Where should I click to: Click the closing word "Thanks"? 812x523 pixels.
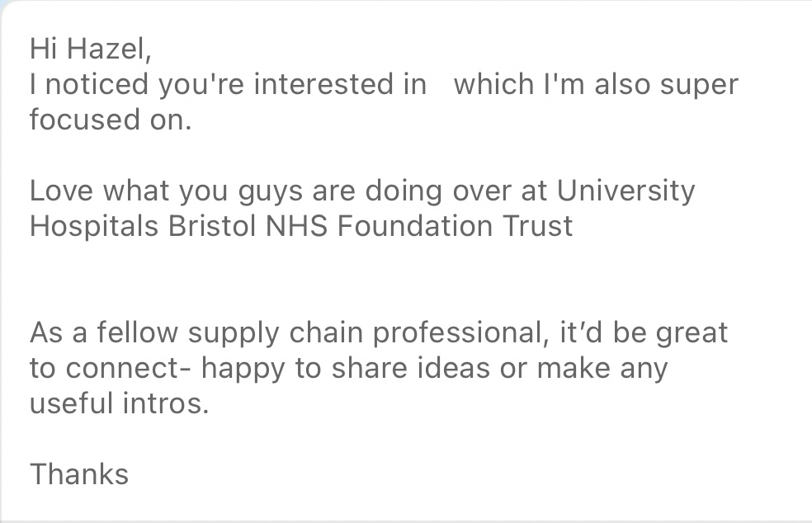(79, 474)
